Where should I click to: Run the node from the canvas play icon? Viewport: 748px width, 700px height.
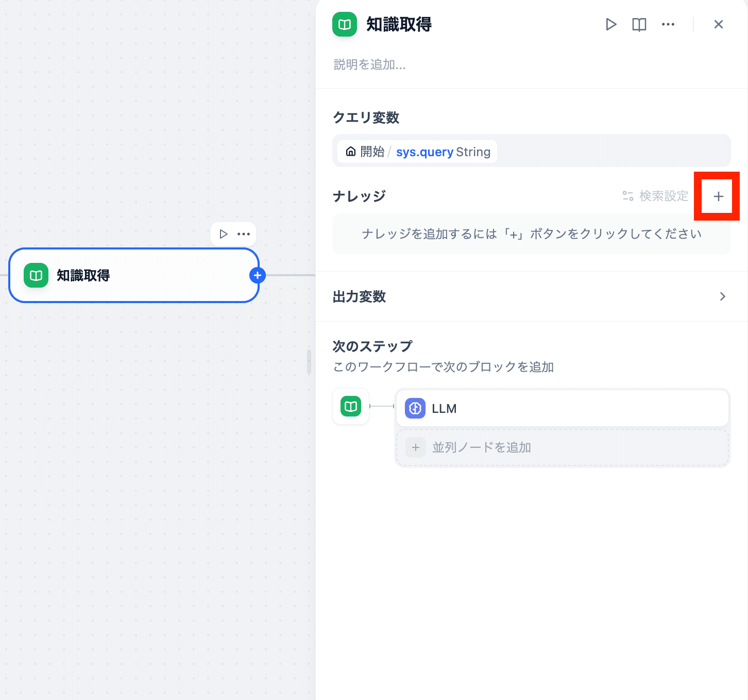(224, 234)
